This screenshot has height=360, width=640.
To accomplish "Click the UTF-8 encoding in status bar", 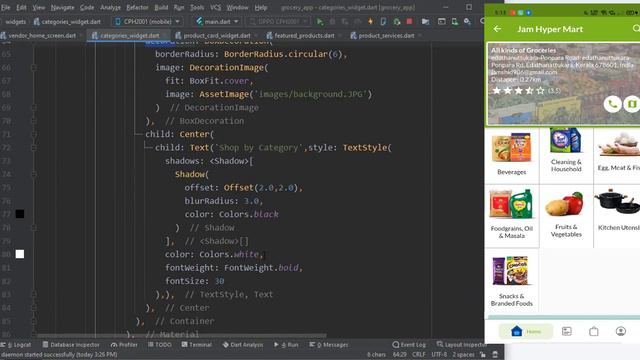I will (x=439, y=355).
